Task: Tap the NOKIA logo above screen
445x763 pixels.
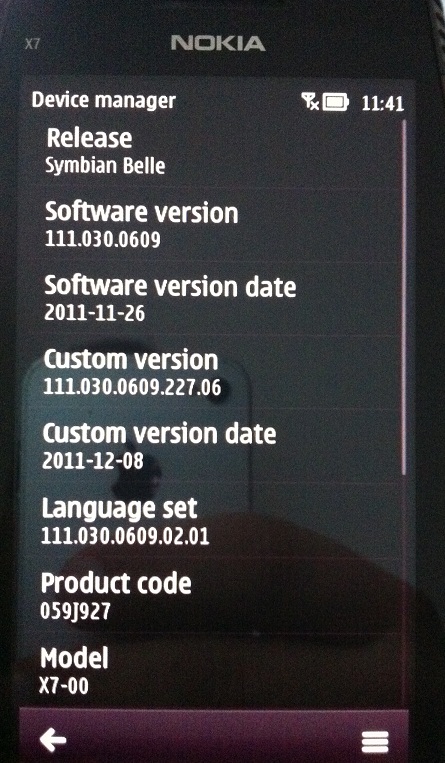Action: coord(218,44)
